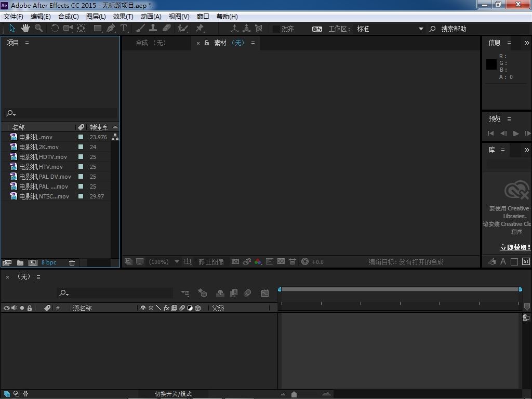Select the Pan Behind anchor point tool
Screen dimensions: 532x399
81,29
